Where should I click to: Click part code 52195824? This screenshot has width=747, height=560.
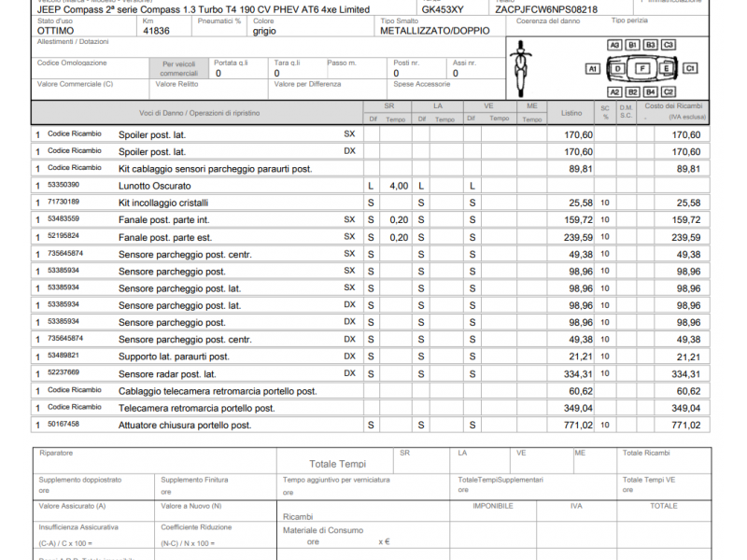coord(63,236)
